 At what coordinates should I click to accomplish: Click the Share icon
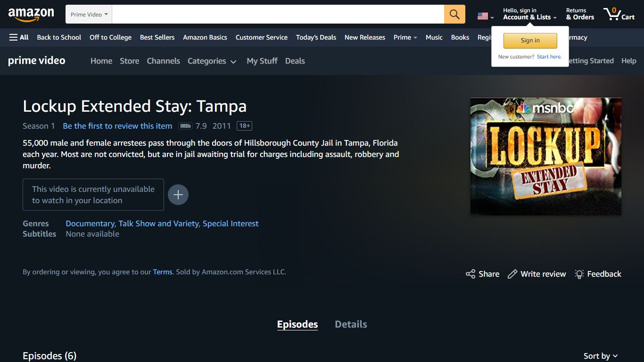[471, 274]
